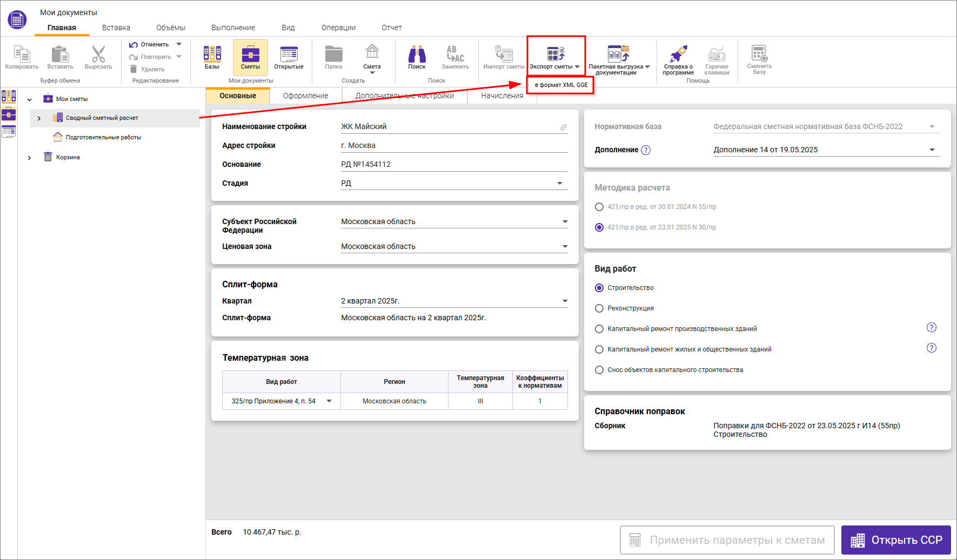Expand the Стадия dropdown

(x=560, y=184)
